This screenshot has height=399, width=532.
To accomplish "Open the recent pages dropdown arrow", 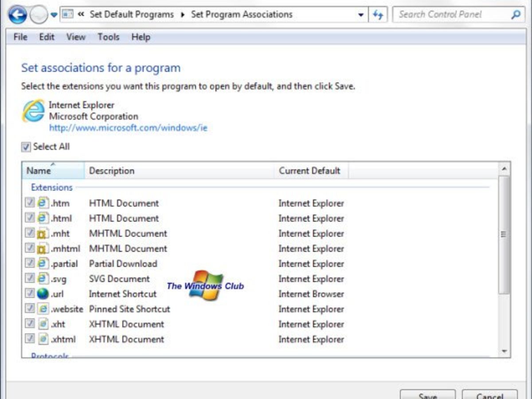I will tap(54, 15).
